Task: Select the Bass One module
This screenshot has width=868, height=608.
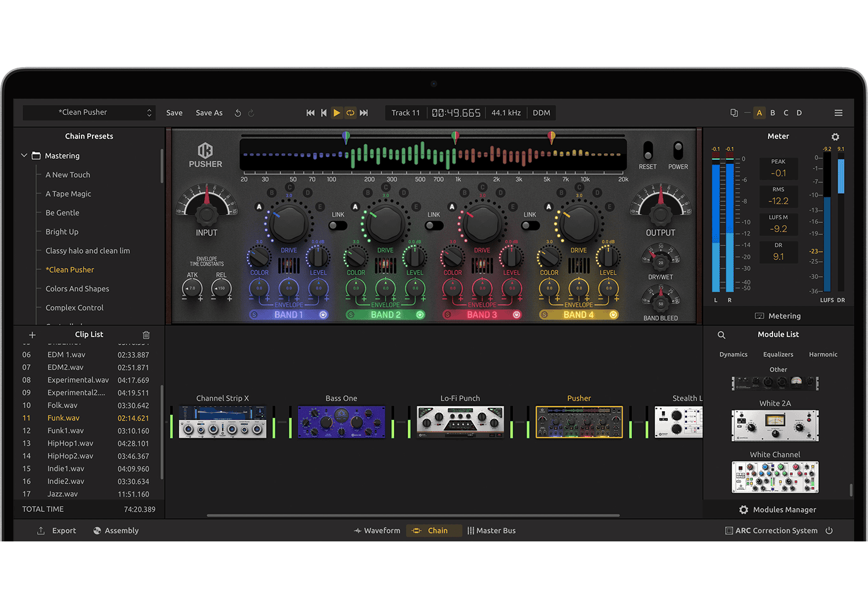Action: point(341,422)
